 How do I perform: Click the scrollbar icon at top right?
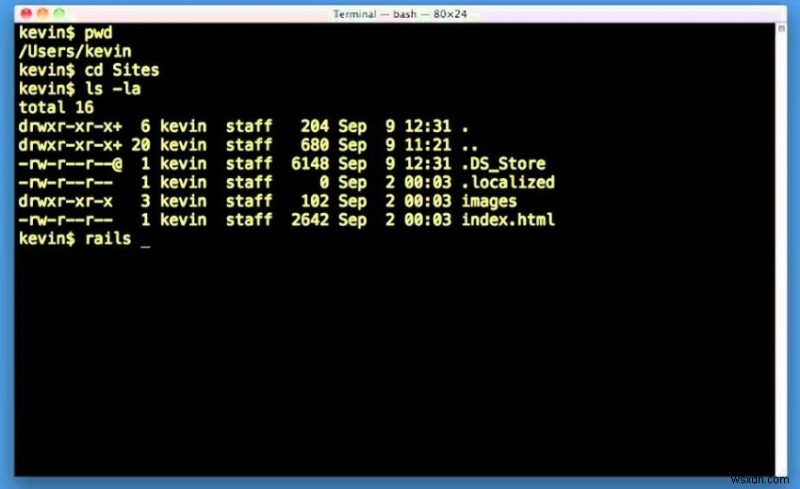781,28
